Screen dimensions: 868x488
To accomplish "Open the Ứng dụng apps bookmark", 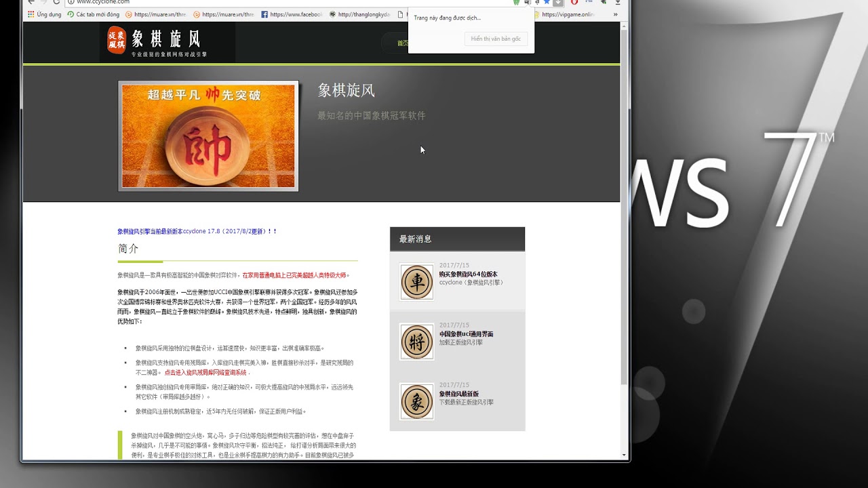I will pyautogui.click(x=45, y=14).
